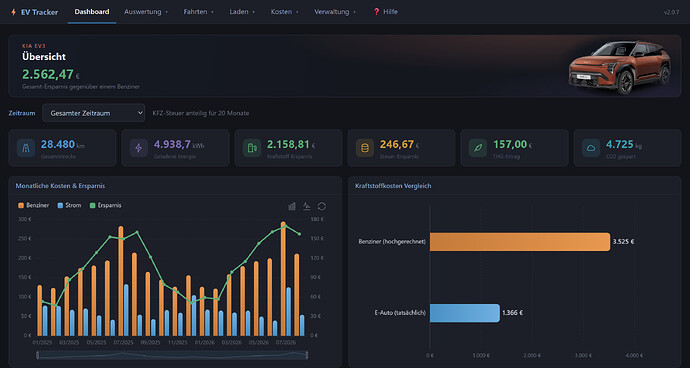Open the Gesamter Zeitraum dropdown
This screenshot has width=690, height=368.
coord(94,113)
